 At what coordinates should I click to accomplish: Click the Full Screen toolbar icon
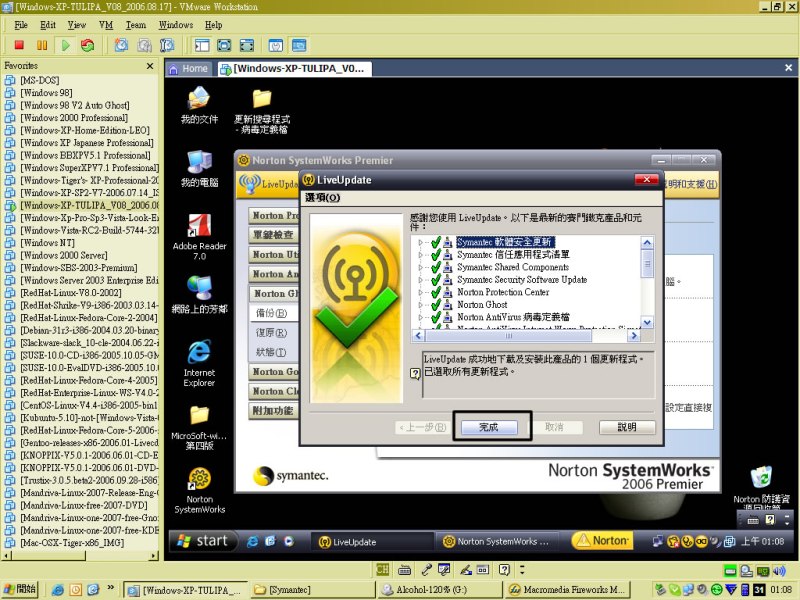point(224,45)
